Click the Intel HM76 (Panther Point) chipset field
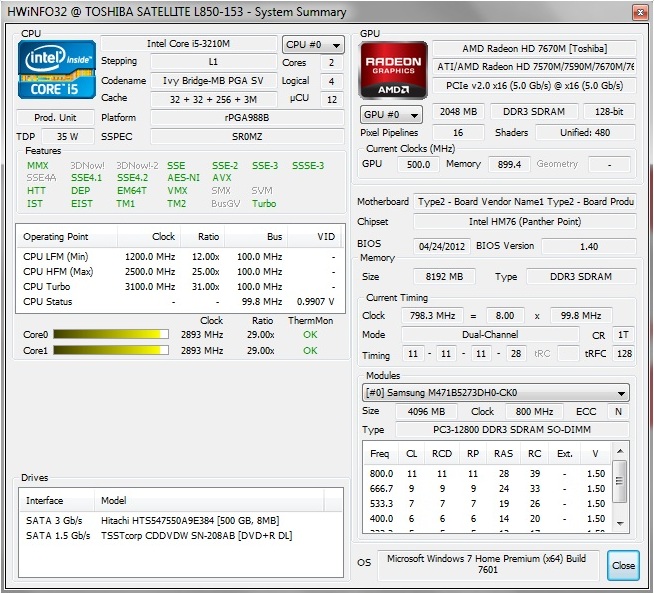Screen dimensions: 654x593 point(525,221)
